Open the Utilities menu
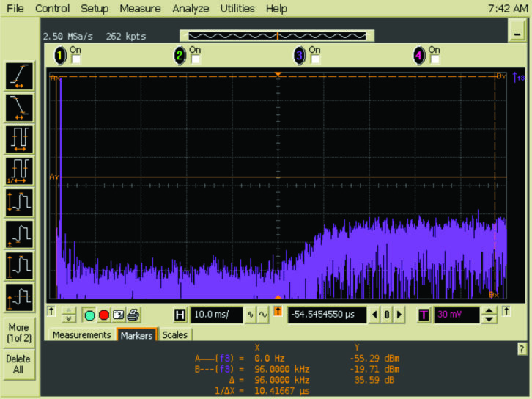Image resolution: width=532 pixels, height=399 pixels. point(237,8)
